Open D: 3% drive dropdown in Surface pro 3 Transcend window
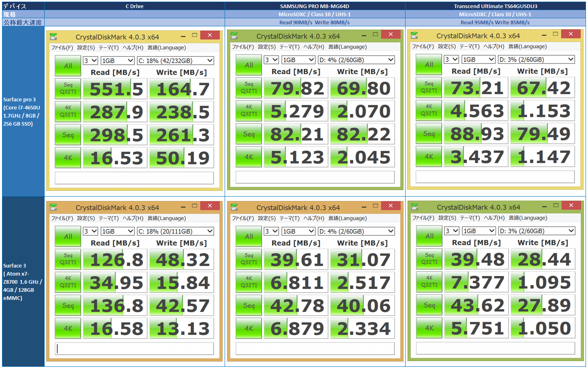Viewport: 588px width, 368px height. click(x=536, y=60)
